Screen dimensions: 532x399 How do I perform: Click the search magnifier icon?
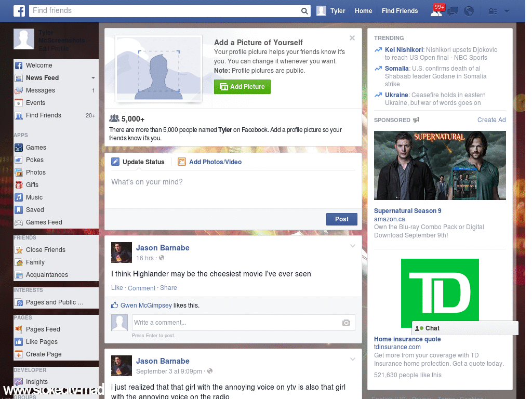coord(304,11)
